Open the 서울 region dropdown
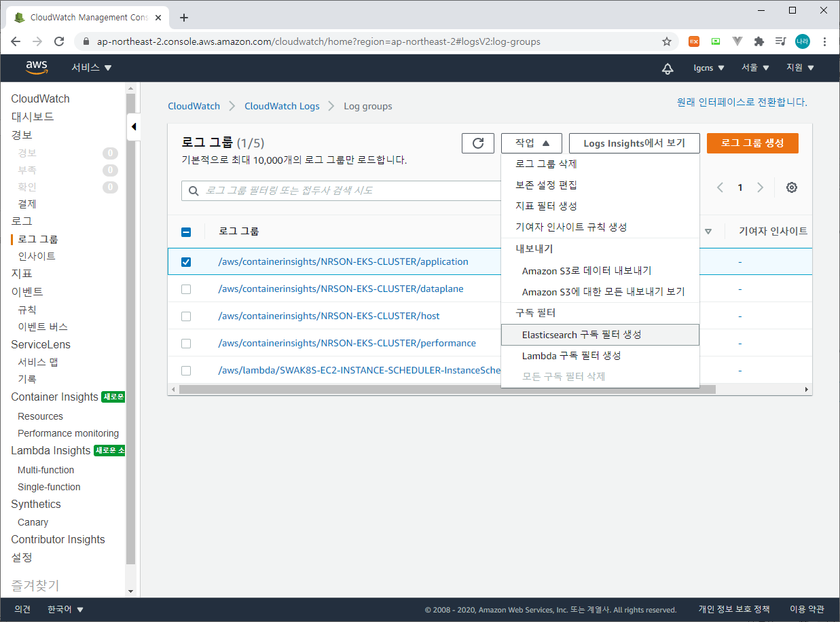Image resolution: width=840 pixels, height=622 pixels. 755,68
